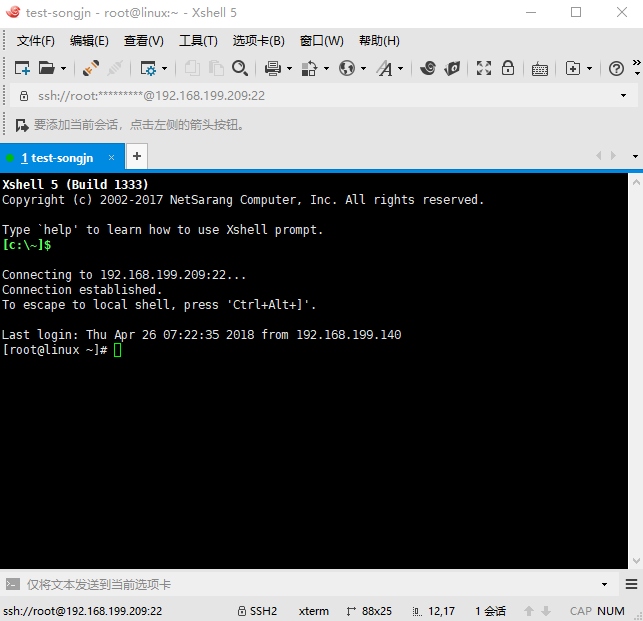Image resolution: width=643 pixels, height=621 pixels.
Task: Click the 12,17 cursor position status
Action: pos(434,611)
